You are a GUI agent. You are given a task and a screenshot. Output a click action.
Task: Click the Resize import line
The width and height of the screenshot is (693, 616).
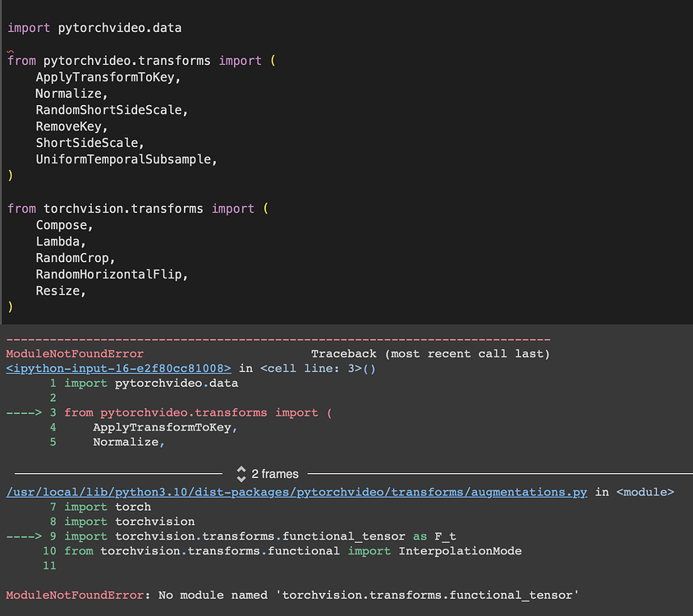60,291
